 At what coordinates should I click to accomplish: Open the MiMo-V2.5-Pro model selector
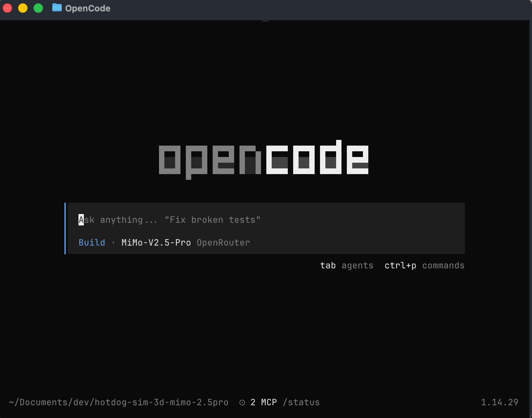pyautogui.click(x=156, y=243)
